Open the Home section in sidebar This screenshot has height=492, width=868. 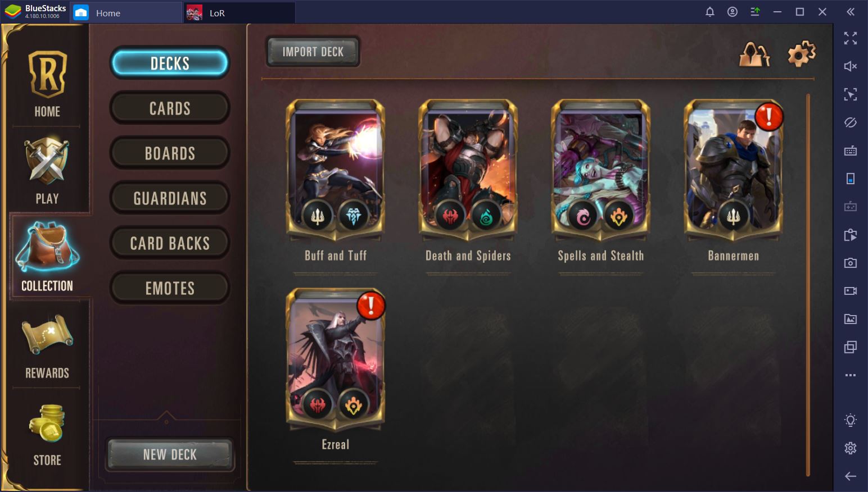(47, 82)
